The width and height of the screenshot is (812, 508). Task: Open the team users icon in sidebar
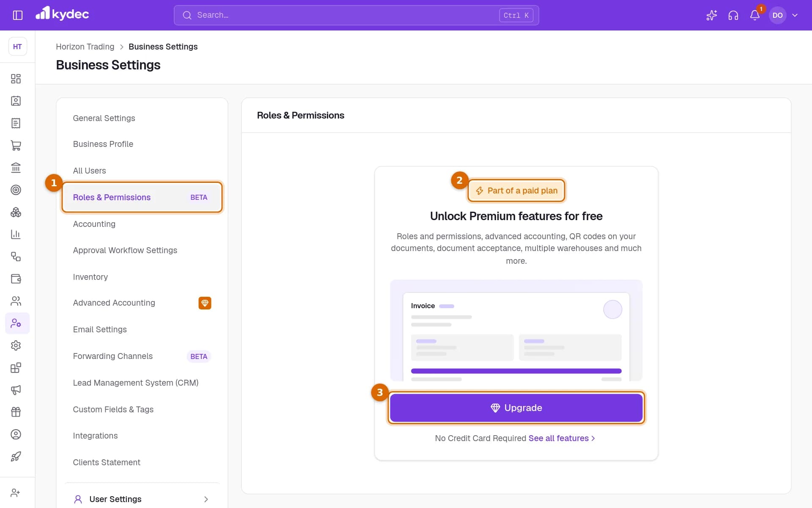(16, 301)
